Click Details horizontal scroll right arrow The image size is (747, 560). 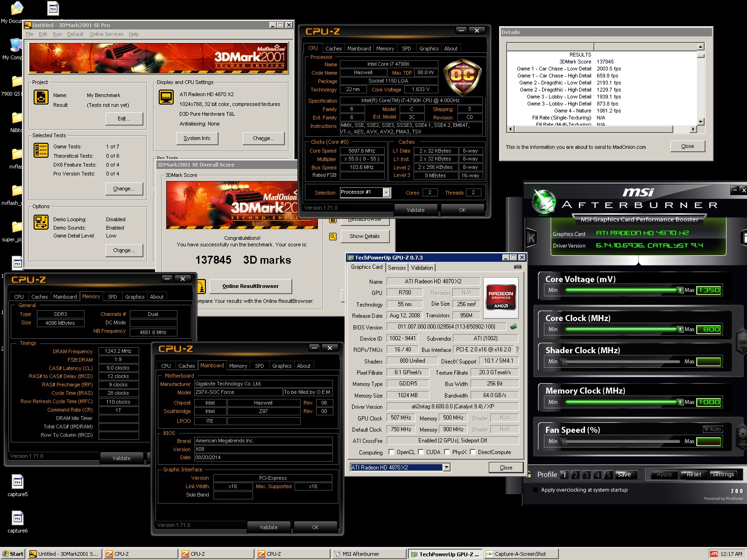pyautogui.click(x=693, y=129)
